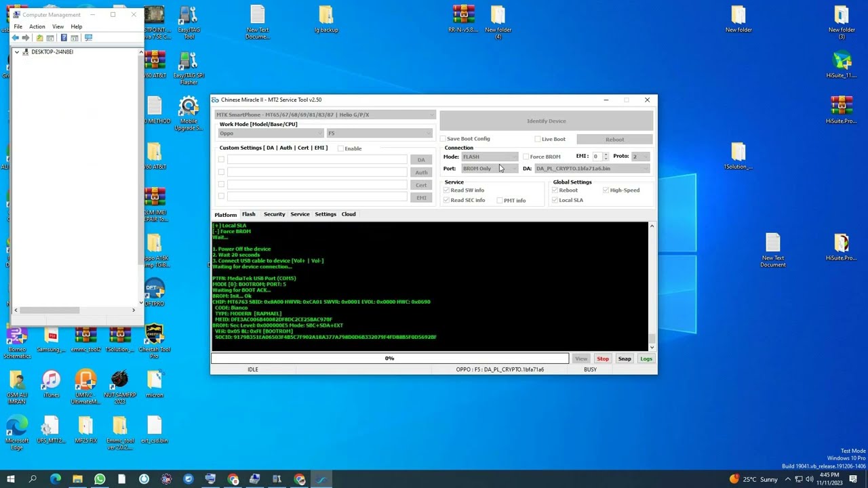Toggle the Read SEC info checkbox
The width and height of the screenshot is (868, 488).
[446, 201]
